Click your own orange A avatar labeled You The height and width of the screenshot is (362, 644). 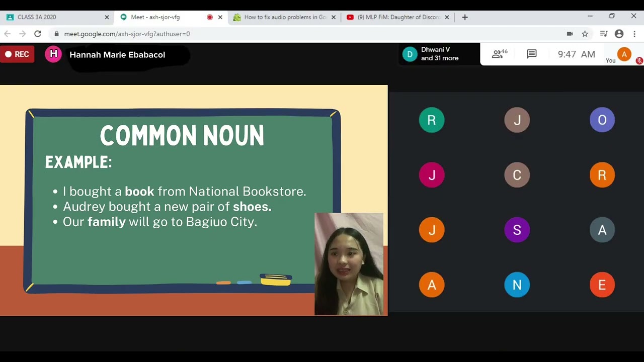coord(624,54)
